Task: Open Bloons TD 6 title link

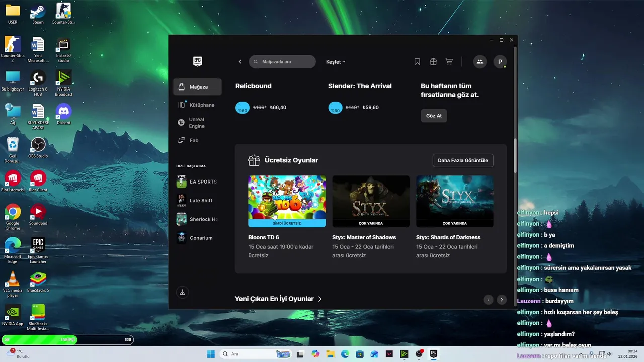Action: 264,237
